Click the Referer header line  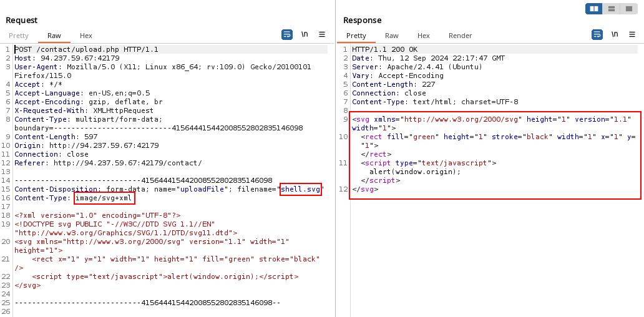pos(108,163)
